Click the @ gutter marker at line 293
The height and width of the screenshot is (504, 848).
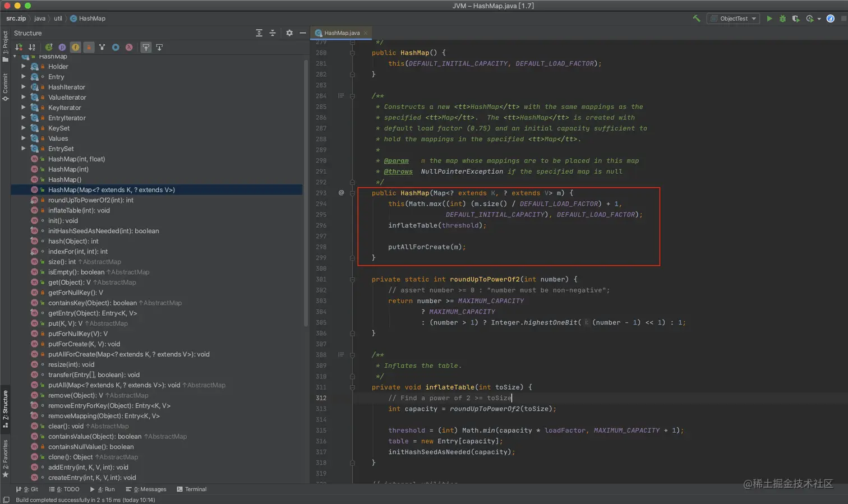click(341, 193)
